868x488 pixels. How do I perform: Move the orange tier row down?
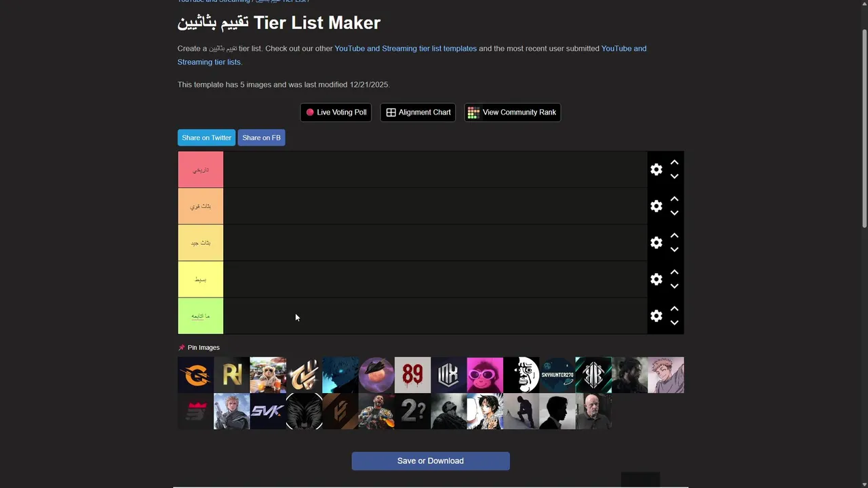point(674,213)
